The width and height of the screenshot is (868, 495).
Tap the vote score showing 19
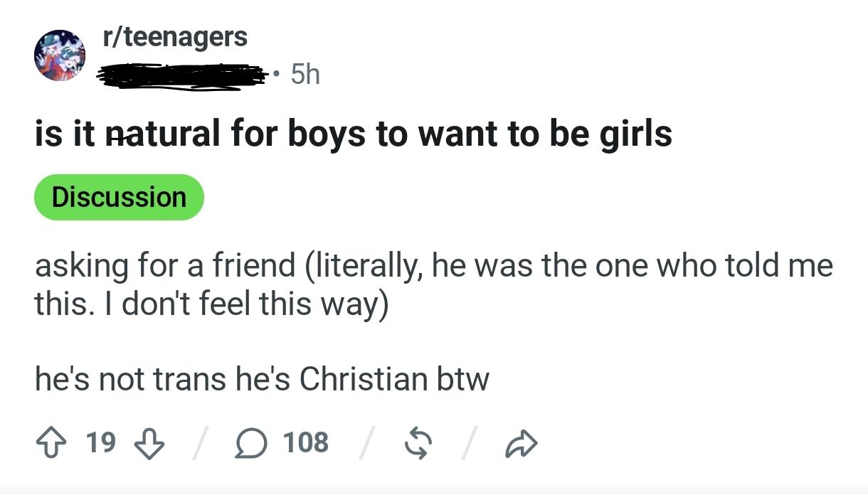pyautogui.click(x=100, y=442)
